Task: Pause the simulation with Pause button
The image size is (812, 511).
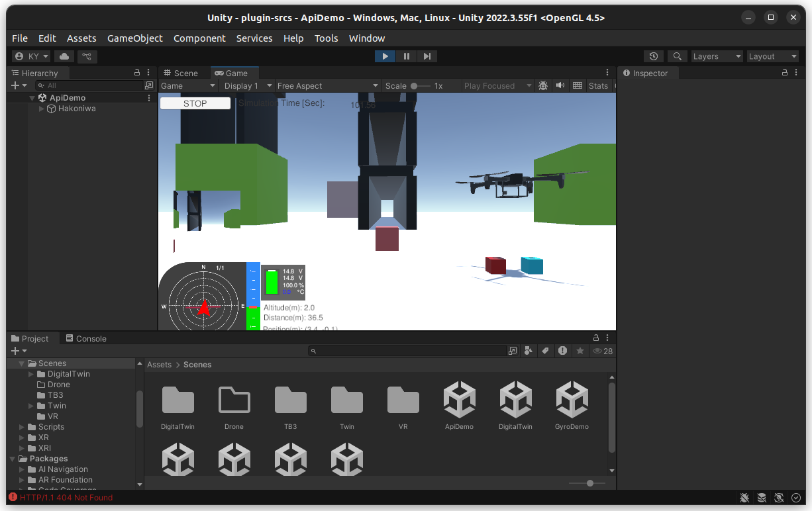Action: point(406,56)
